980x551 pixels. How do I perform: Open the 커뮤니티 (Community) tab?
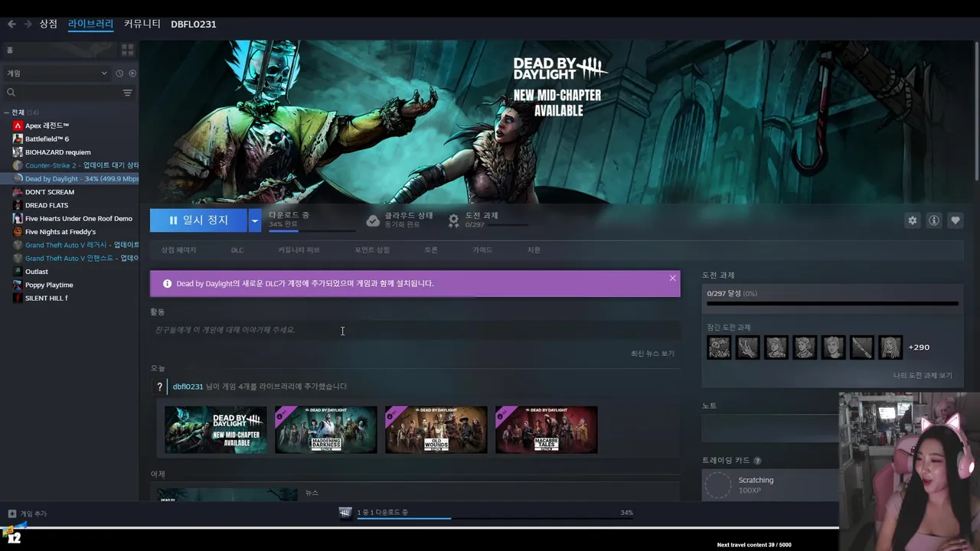coord(142,24)
